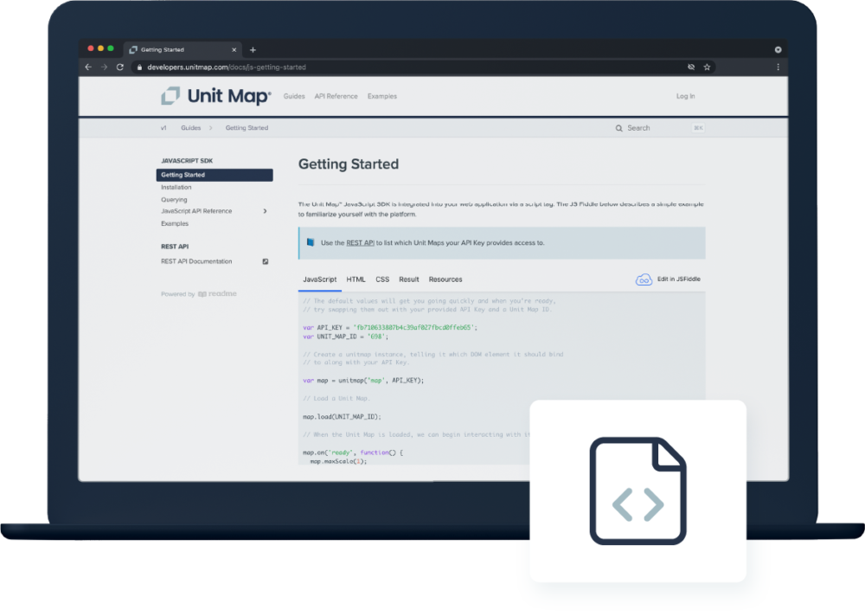This screenshot has height=616, width=865.
Task: Open the Guides breadcrumb dropdown
Action: [x=192, y=126]
